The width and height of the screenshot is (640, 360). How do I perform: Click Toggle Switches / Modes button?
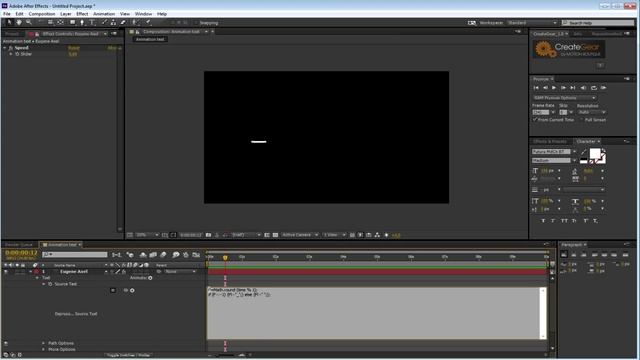point(128,356)
